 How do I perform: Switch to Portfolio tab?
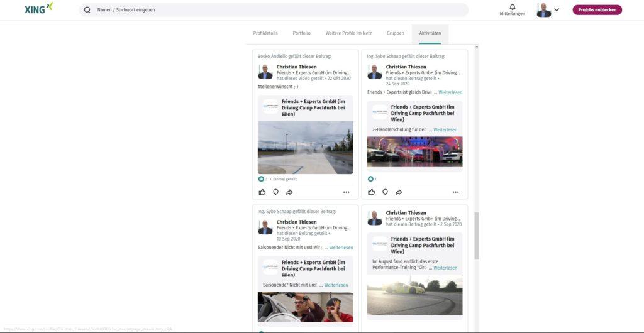tap(301, 33)
